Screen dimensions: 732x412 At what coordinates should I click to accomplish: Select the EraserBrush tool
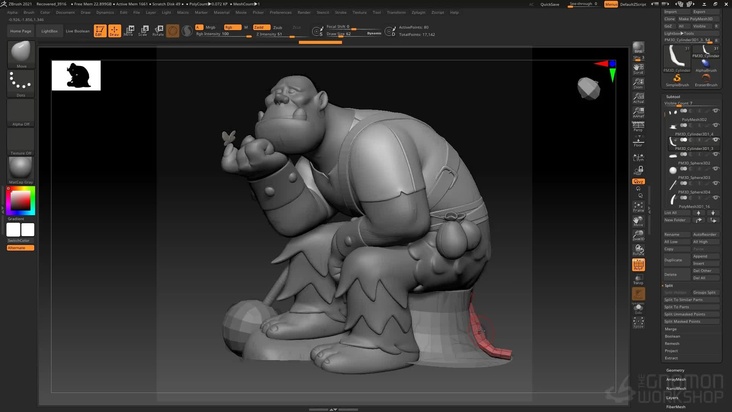pyautogui.click(x=706, y=80)
